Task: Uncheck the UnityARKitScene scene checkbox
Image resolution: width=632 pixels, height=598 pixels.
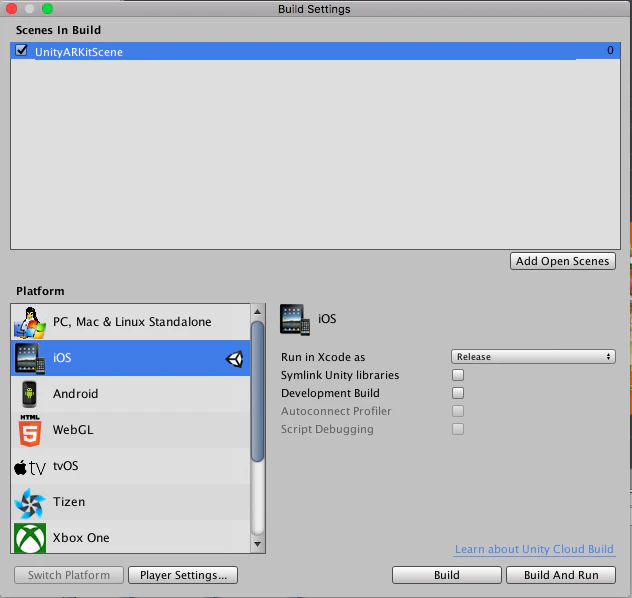Action: click(21, 50)
